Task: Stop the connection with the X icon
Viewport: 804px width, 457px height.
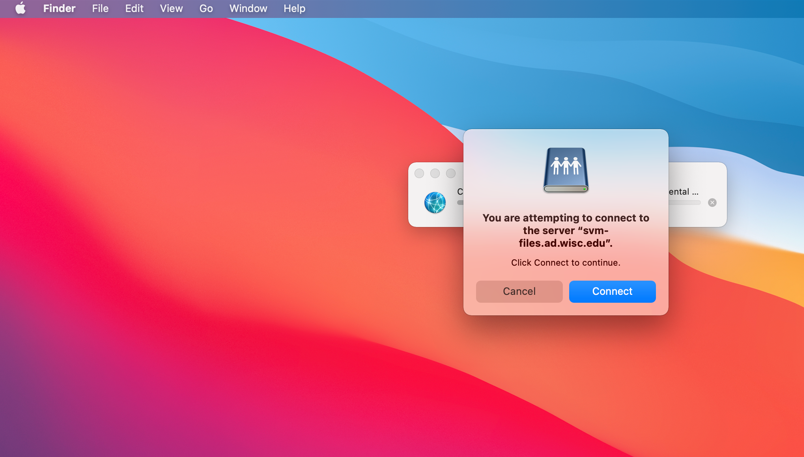Action: (712, 202)
